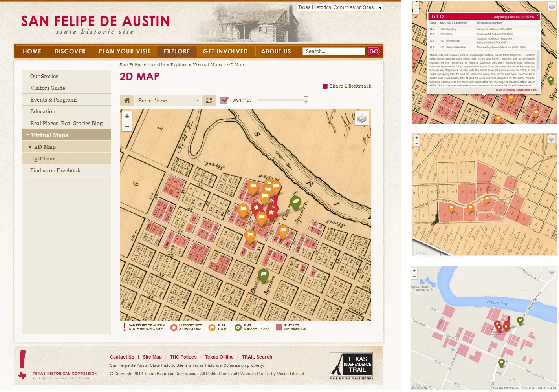Viewport: 559px width, 392px height.
Task: Zoom out on the main 2D map
Action: [x=127, y=126]
